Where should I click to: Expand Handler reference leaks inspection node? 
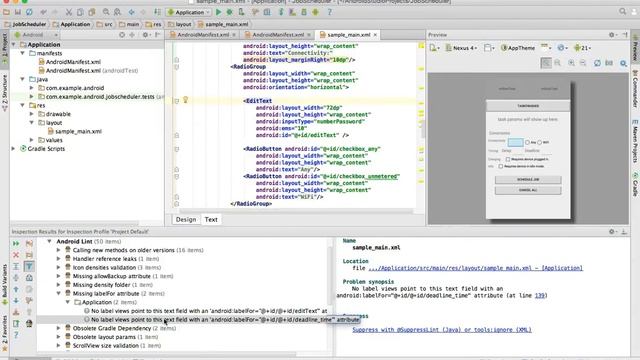coord(58,259)
